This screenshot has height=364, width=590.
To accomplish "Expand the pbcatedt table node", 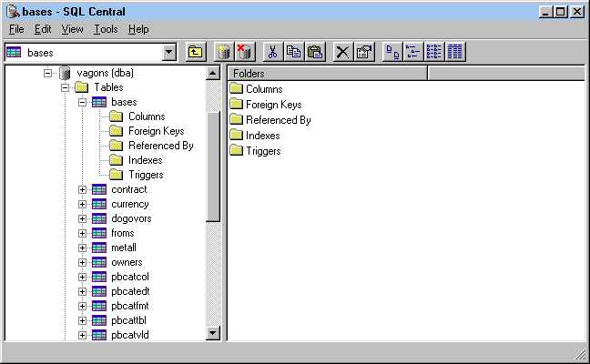I will pyautogui.click(x=83, y=291).
